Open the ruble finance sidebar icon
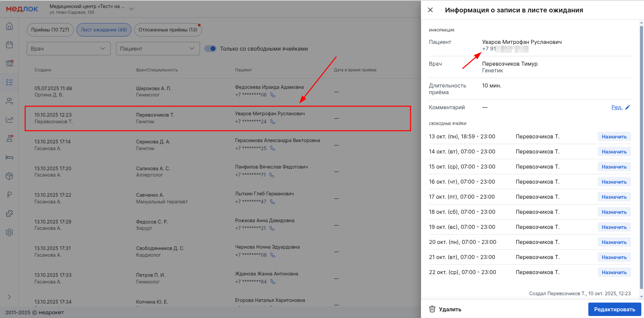Viewport: 644px width, 318px height. coord(9,195)
